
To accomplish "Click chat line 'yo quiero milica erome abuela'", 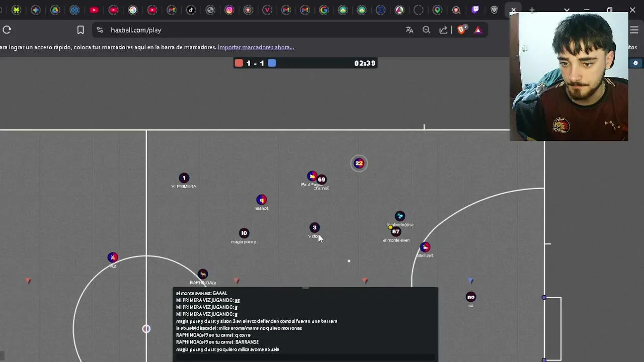I will [x=227, y=349].
